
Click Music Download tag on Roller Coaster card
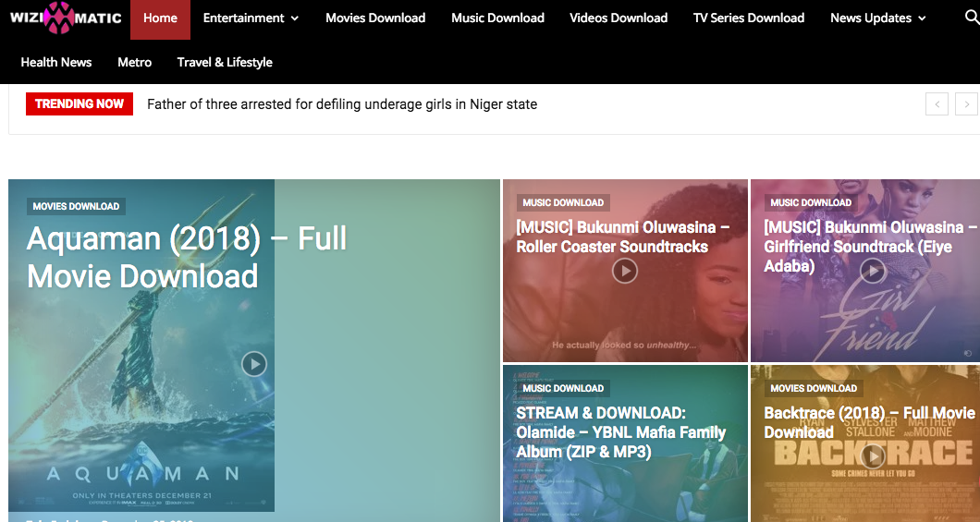(x=562, y=202)
